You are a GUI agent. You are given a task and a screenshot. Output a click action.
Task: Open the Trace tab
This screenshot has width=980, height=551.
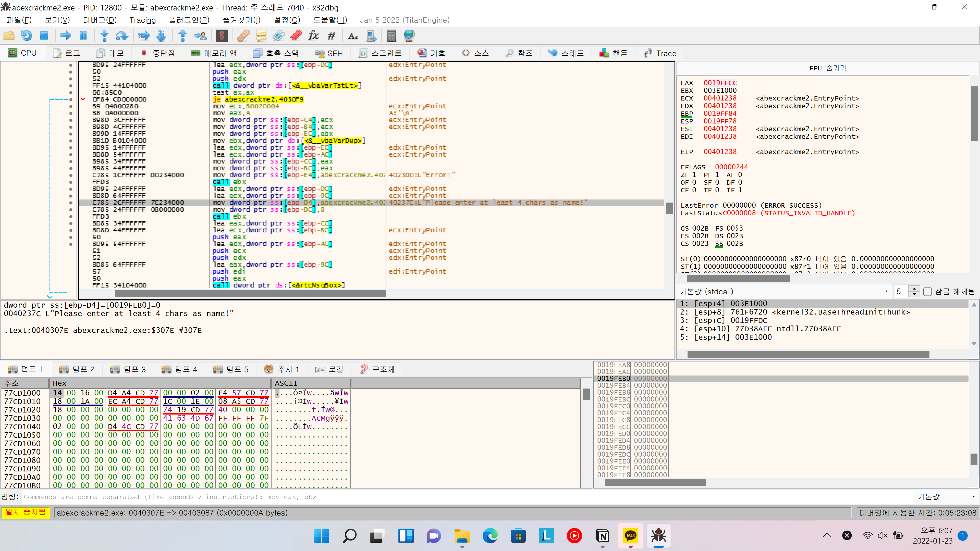point(660,53)
